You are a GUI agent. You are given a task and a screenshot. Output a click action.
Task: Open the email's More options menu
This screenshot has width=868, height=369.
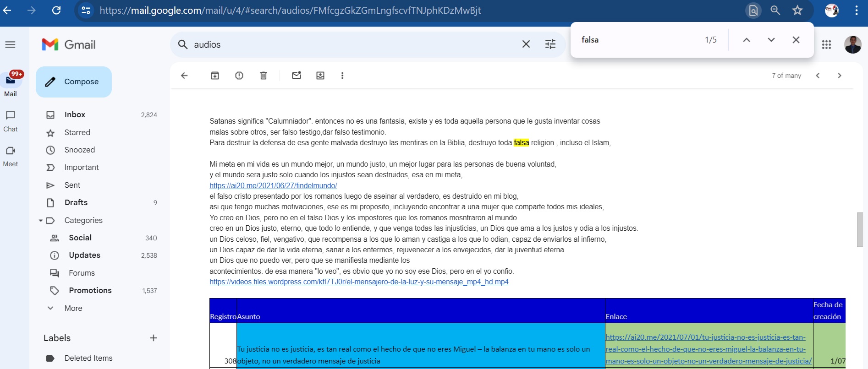pos(342,76)
